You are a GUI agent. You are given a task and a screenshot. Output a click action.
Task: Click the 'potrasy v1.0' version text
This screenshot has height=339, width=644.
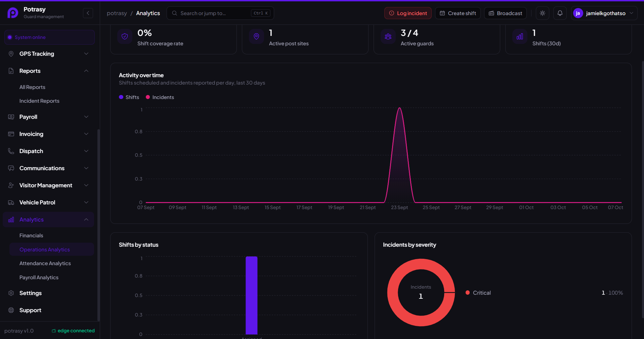point(19,331)
